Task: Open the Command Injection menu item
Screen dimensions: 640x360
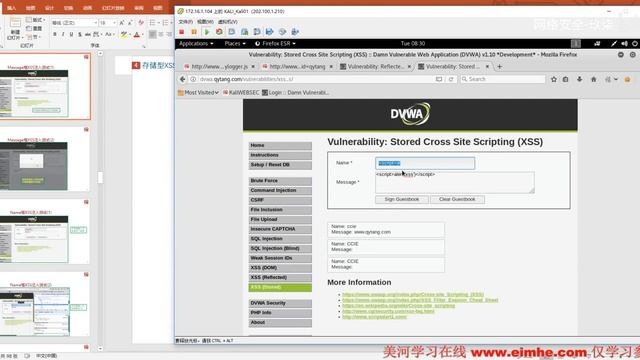Action: tap(280, 191)
